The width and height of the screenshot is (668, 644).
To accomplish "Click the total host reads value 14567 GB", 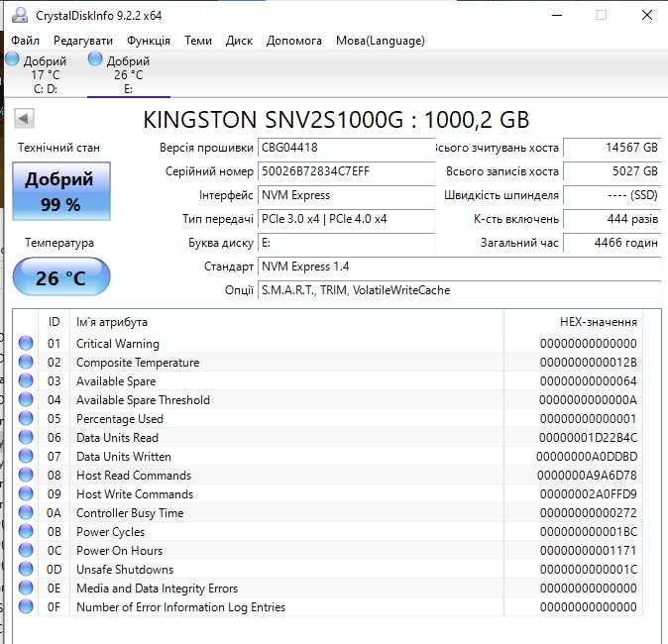I will tap(612, 148).
